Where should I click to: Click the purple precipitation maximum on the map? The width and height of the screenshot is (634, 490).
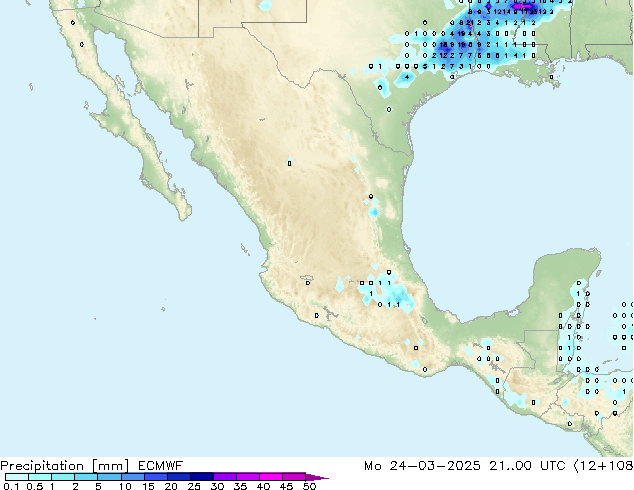[524, 6]
